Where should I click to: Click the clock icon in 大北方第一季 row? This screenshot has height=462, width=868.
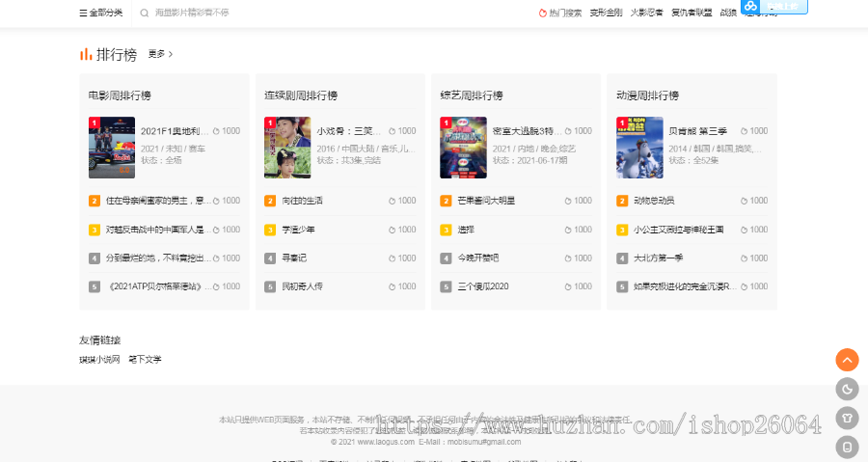[x=744, y=258]
